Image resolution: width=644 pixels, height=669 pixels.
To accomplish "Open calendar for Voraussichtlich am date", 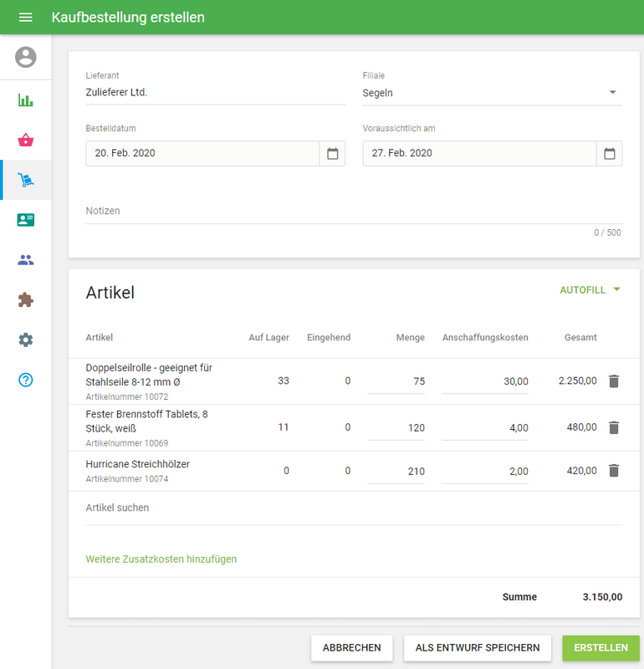I will point(609,154).
